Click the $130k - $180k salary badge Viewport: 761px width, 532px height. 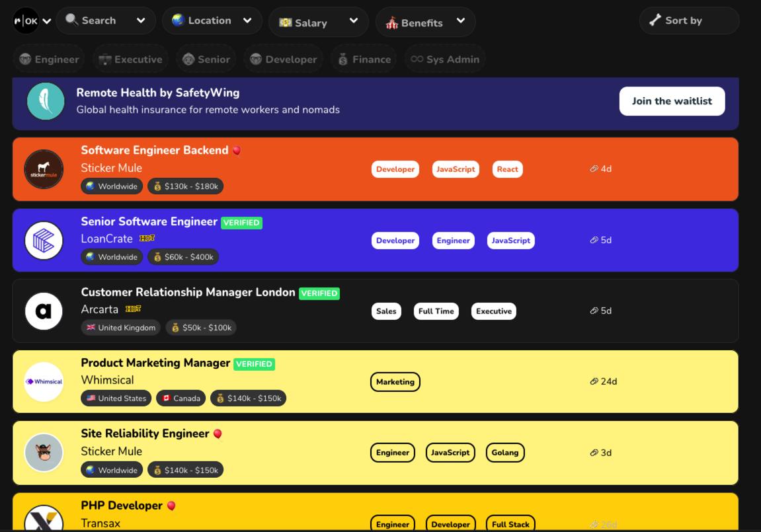[x=185, y=186]
